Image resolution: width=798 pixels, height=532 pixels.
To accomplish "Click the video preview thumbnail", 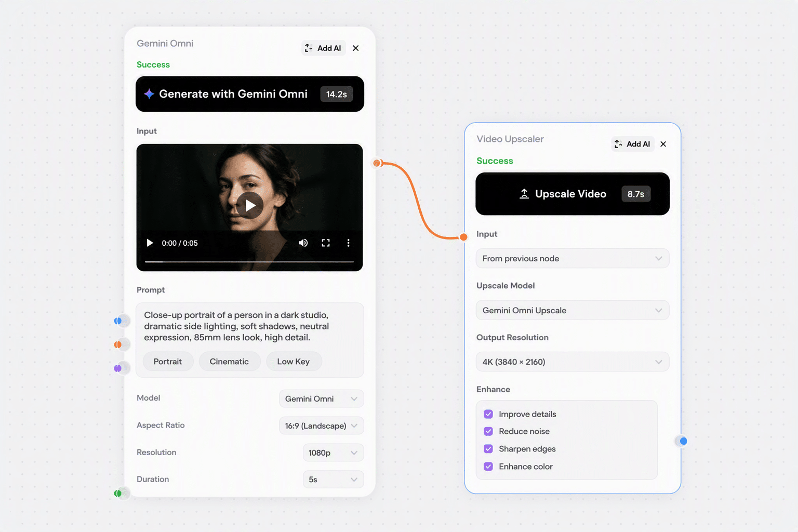I will pyautogui.click(x=250, y=207).
